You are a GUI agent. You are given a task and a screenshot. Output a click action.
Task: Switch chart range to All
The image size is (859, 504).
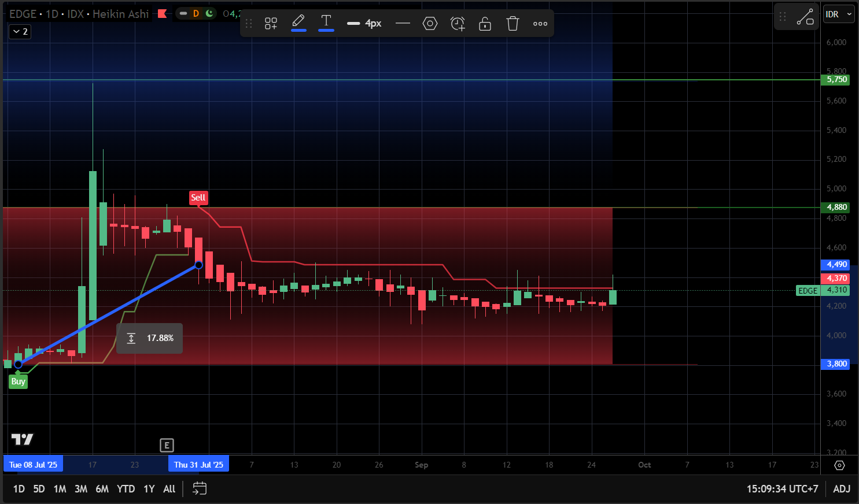pos(169,489)
